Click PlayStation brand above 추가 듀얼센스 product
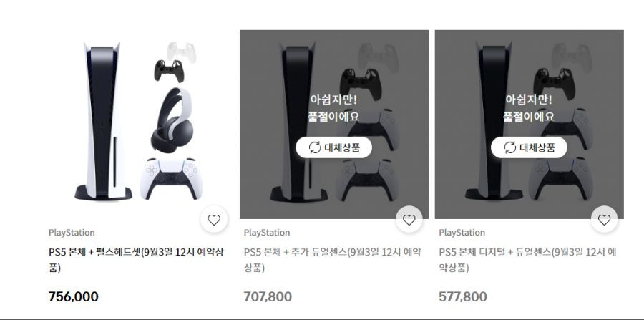This screenshot has width=644, height=320. [x=267, y=233]
